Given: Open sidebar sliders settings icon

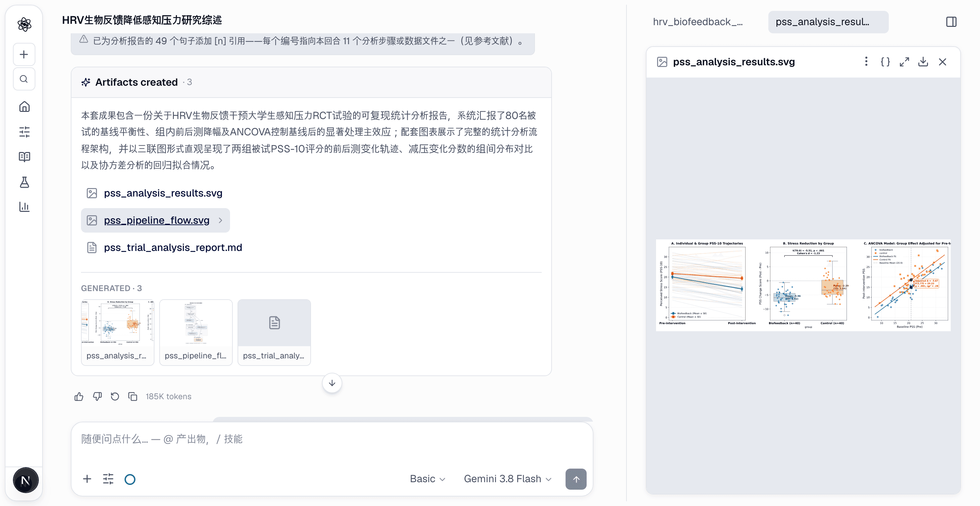Looking at the screenshot, I should [x=24, y=132].
